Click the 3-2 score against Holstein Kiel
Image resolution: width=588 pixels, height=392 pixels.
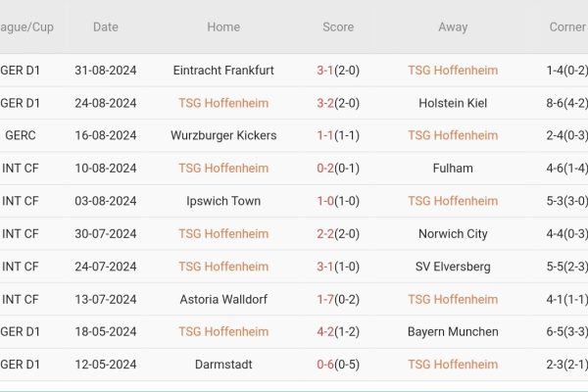(x=326, y=103)
